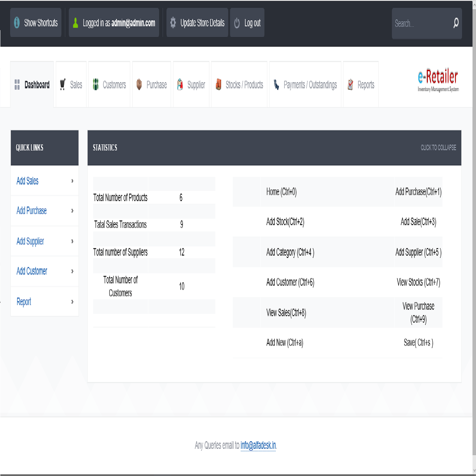Click the power icon to log out

(x=237, y=23)
